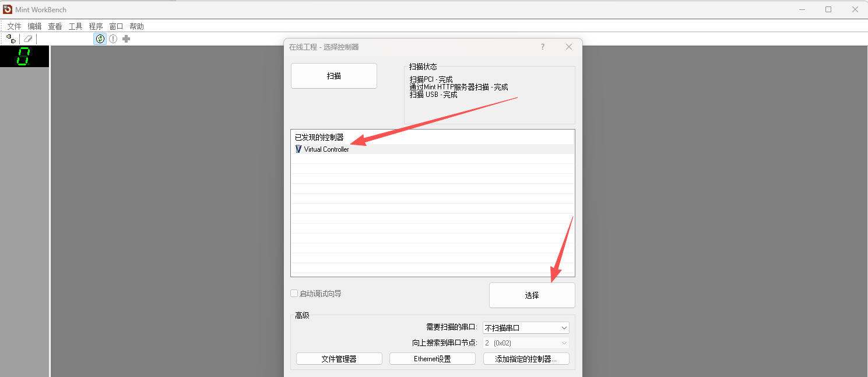Open the 查看 menu

click(55, 26)
